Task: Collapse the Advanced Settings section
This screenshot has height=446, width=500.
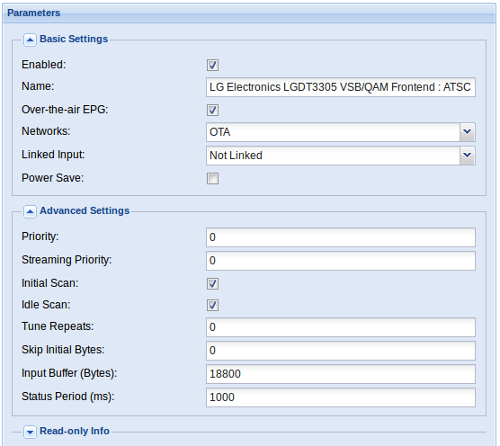Action: click(30, 212)
